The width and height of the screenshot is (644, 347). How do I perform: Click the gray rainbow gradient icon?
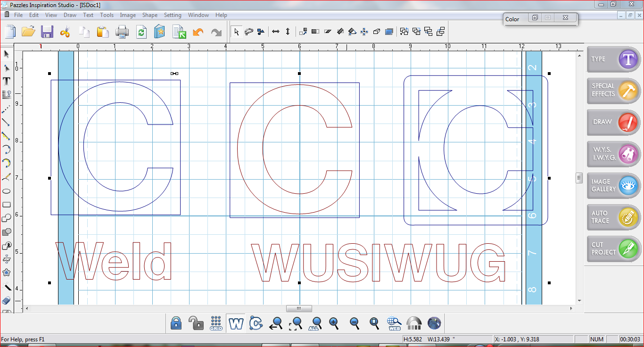(x=414, y=323)
